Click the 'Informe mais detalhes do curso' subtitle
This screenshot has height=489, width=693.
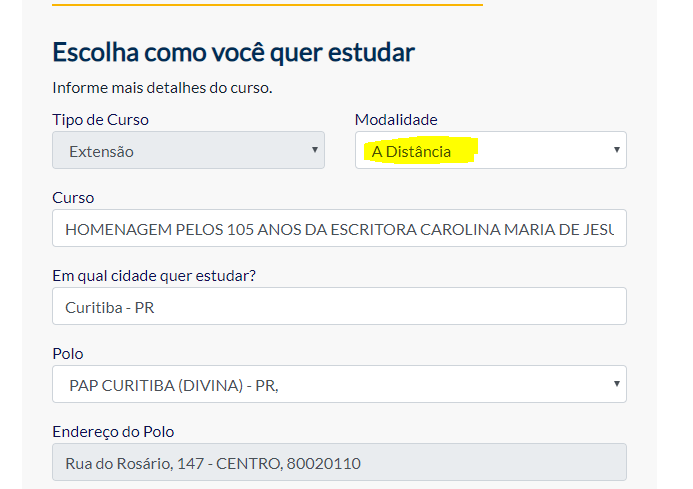click(x=162, y=88)
